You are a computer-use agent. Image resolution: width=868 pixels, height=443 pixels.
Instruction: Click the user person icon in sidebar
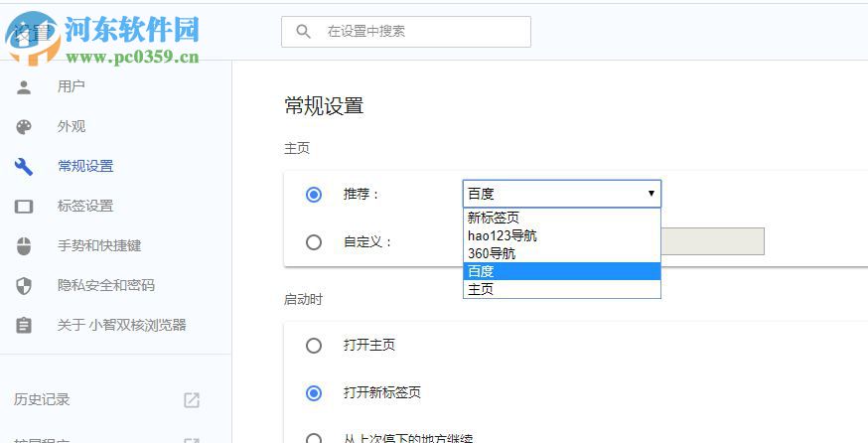[24, 87]
